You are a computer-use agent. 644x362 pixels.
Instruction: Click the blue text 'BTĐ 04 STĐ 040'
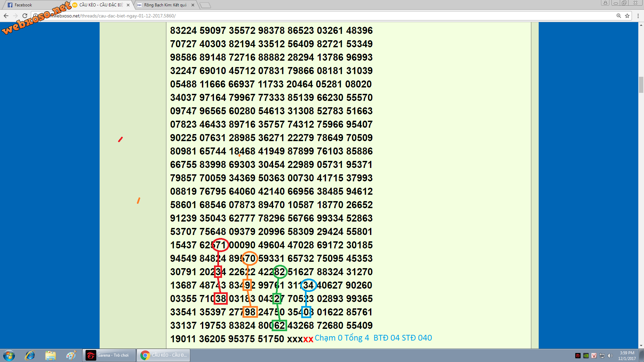point(402,338)
